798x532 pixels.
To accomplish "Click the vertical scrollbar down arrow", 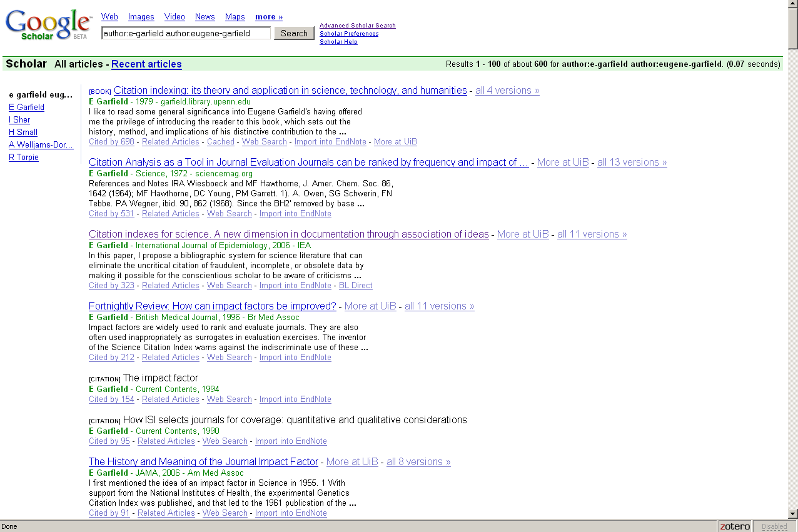I will (x=792, y=514).
